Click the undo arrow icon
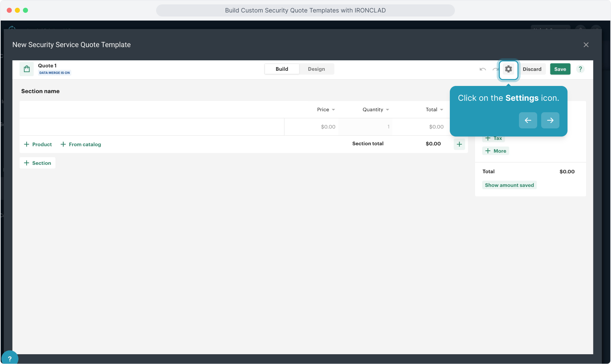The height and width of the screenshot is (364, 611). pos(483,69)
